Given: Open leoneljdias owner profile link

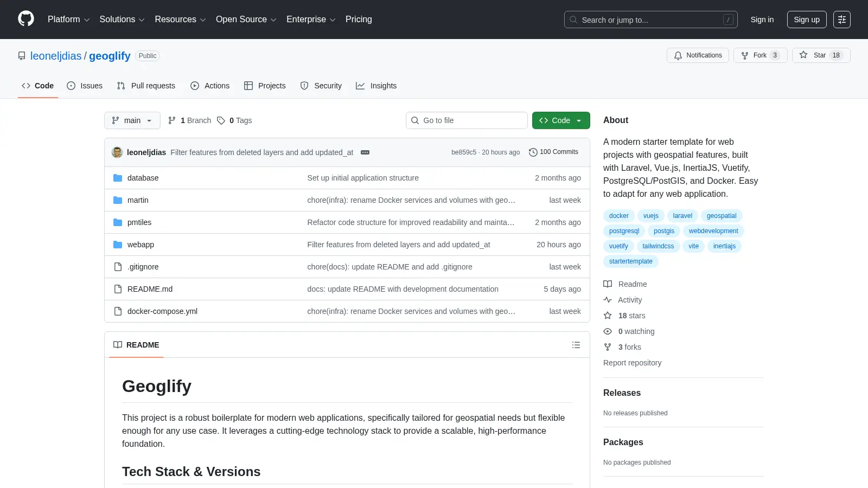Looking at the screenshot, I should click(x=56, y=56).
